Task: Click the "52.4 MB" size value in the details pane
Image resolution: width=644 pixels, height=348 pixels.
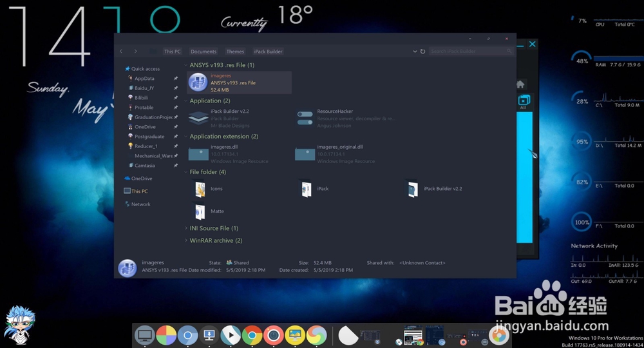Action: [323, 262]
